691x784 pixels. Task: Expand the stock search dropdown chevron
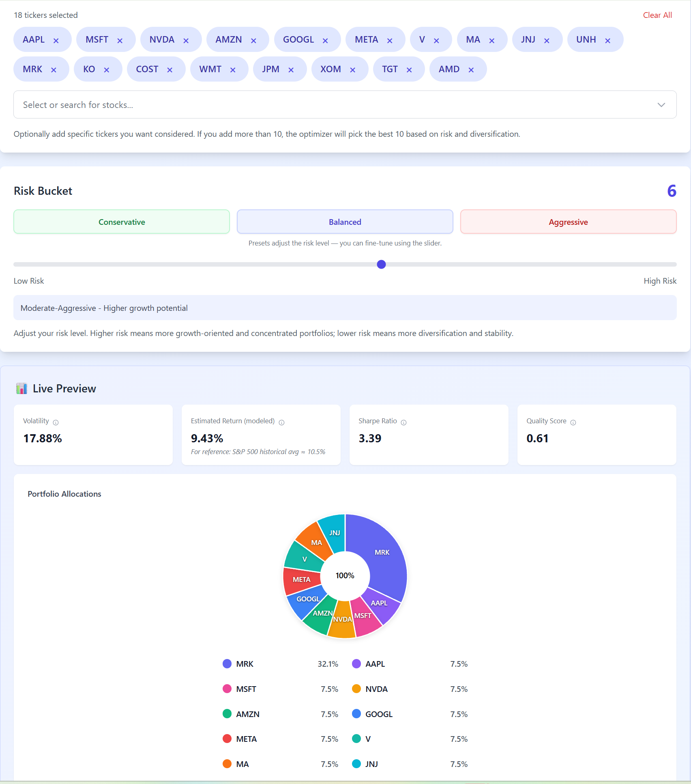point(661,104)
